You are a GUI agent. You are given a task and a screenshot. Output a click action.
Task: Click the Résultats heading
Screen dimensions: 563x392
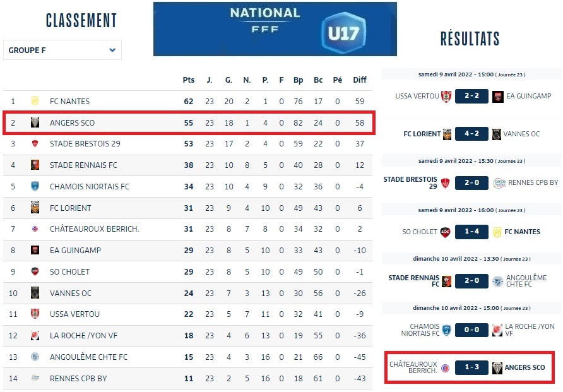coord(470,39)
